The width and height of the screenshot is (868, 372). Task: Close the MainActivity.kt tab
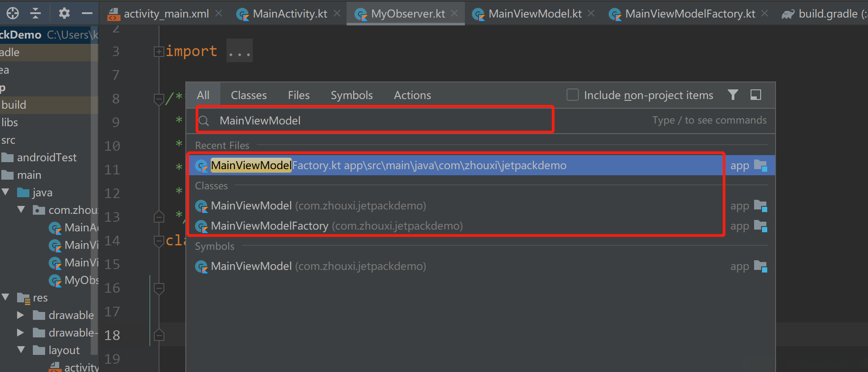337,14
